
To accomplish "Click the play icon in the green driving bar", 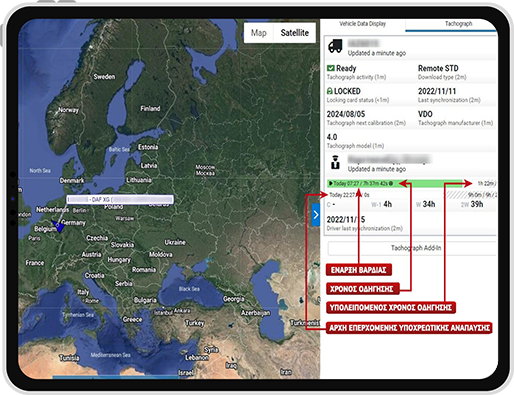I will 331,183.
